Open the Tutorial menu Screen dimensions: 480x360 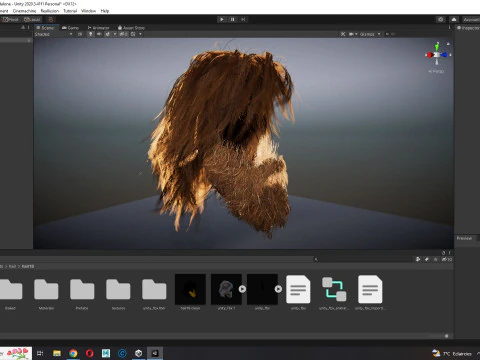click(70, 11)
